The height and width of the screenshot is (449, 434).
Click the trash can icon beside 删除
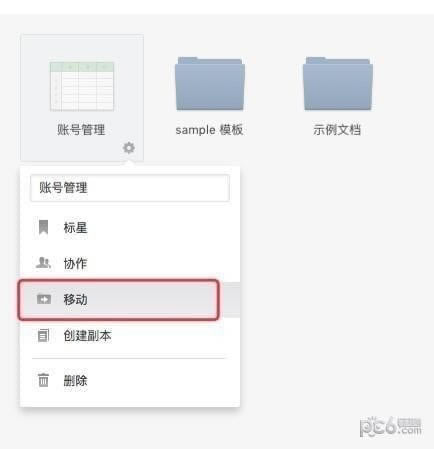coord(43,380)
